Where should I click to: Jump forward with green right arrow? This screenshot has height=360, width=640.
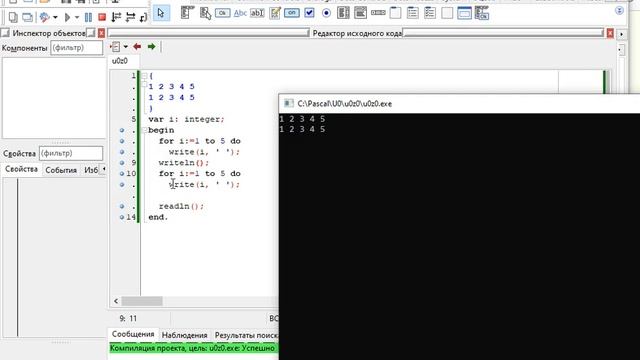point(151,47)
